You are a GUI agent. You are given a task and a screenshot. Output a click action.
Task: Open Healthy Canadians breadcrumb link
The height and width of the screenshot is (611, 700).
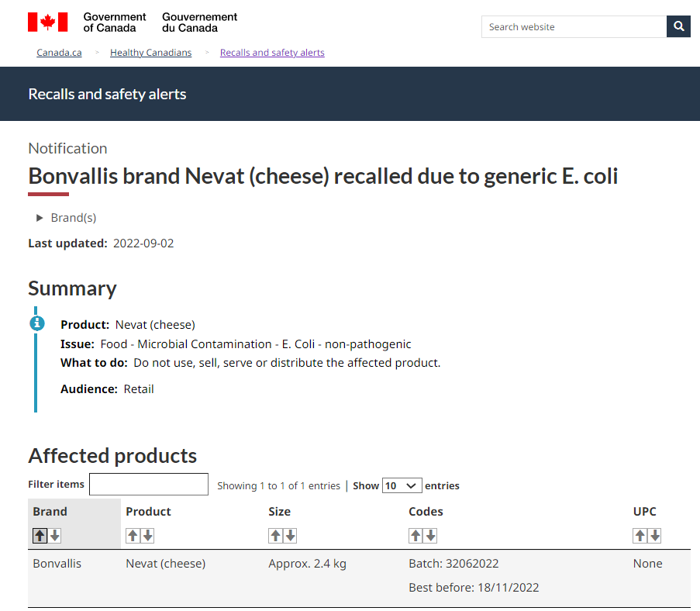[151, 52]
